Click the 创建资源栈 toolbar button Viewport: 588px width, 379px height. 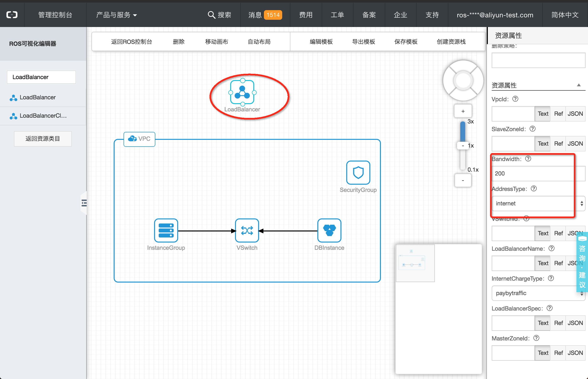[451, 42]
